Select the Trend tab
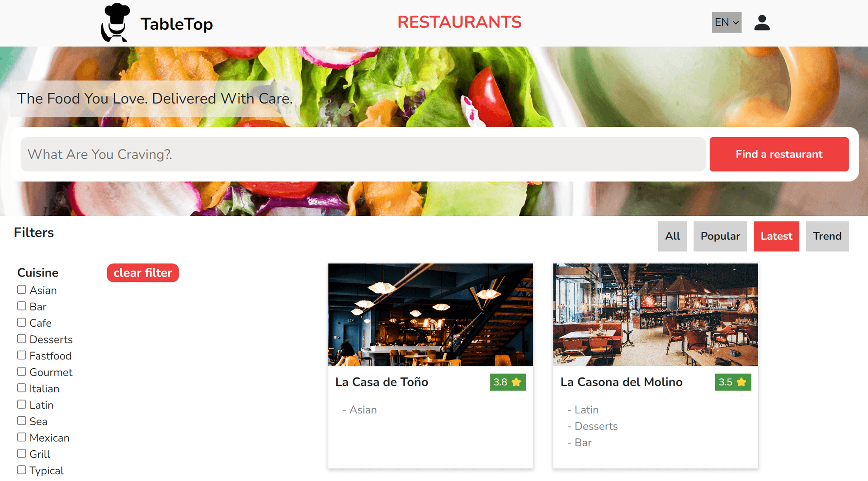 pos(827,236)
